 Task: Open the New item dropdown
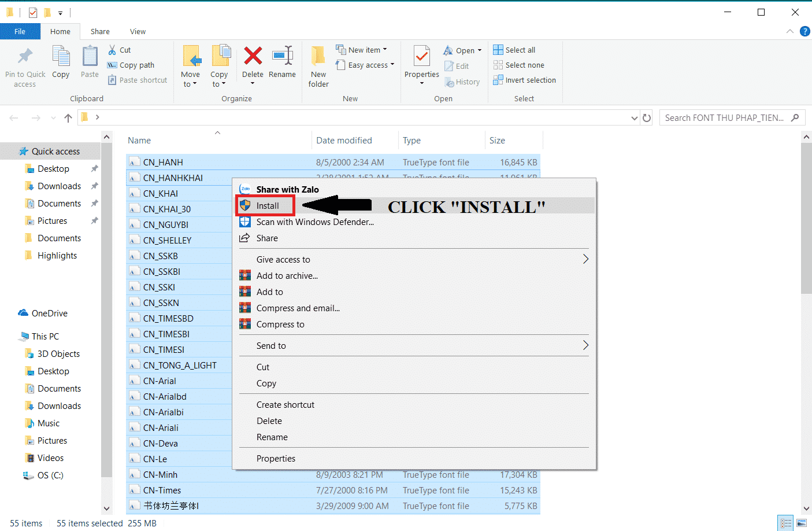point(361,50)
